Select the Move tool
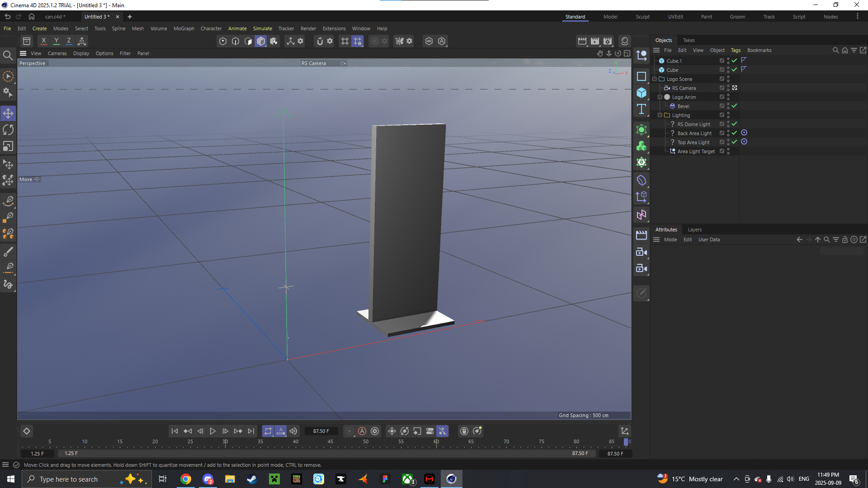The height and width of the screenshot is (488, 868). 8,113
